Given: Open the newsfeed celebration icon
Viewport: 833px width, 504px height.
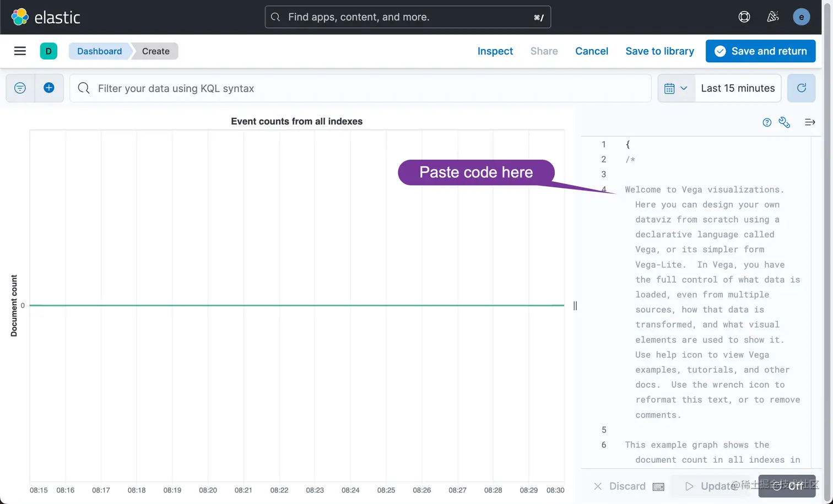Looking at the screenshot, I should 773,17.
